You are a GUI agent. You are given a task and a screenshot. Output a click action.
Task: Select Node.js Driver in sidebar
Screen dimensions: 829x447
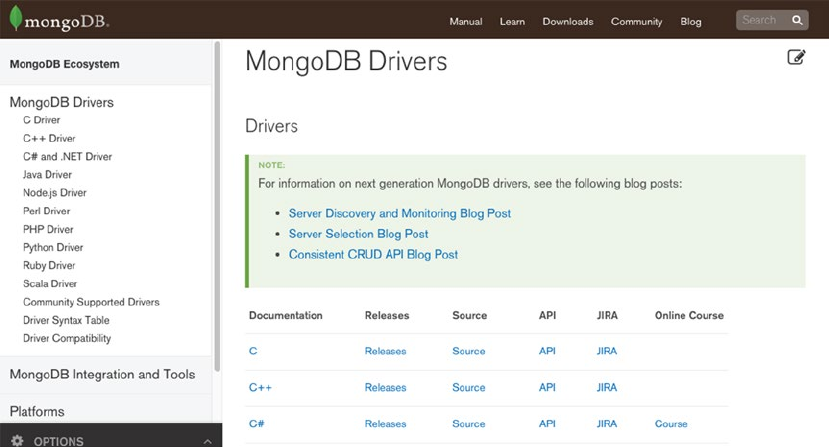pyautogui.click(x=55, y=193)
